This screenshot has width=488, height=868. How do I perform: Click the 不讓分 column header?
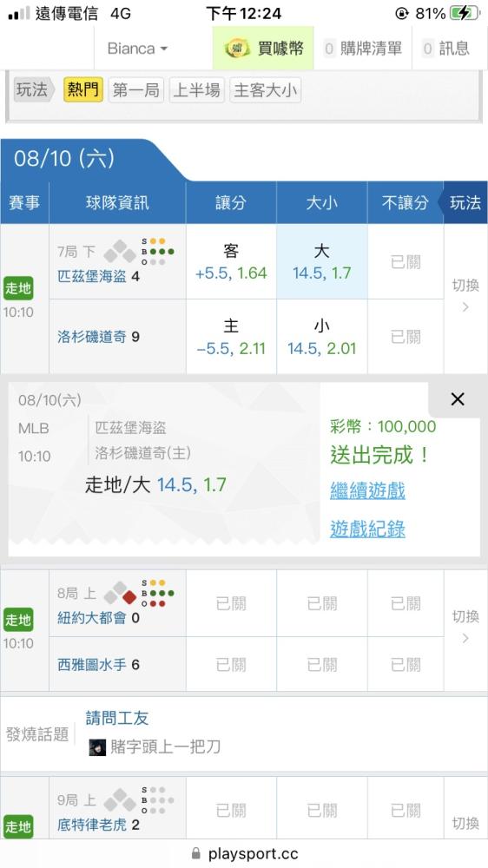pyautogui.click(x=406, y=202)
